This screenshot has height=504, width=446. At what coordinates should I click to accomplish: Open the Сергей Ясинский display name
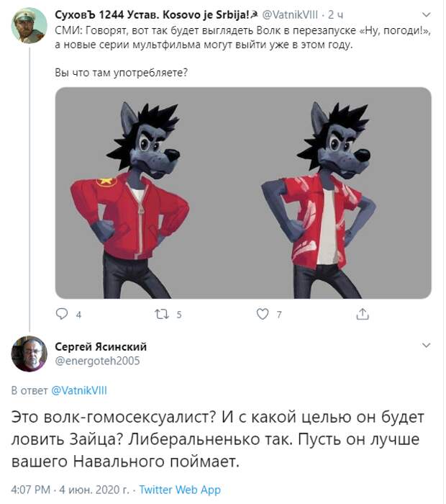point(101,346)
